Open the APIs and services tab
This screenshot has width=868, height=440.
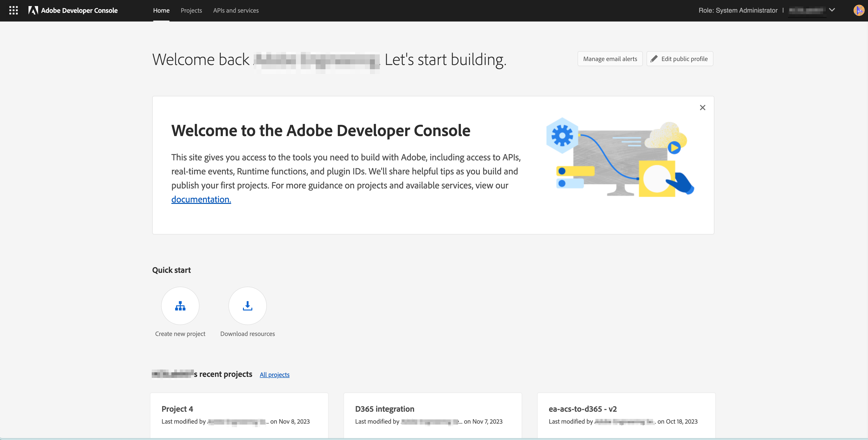coord(235,11)
